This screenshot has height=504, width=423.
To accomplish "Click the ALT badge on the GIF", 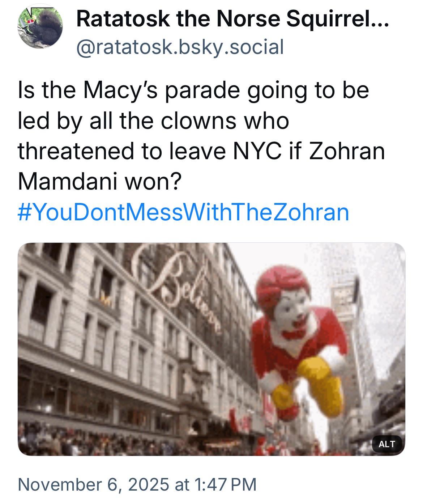I will [387, 444].
